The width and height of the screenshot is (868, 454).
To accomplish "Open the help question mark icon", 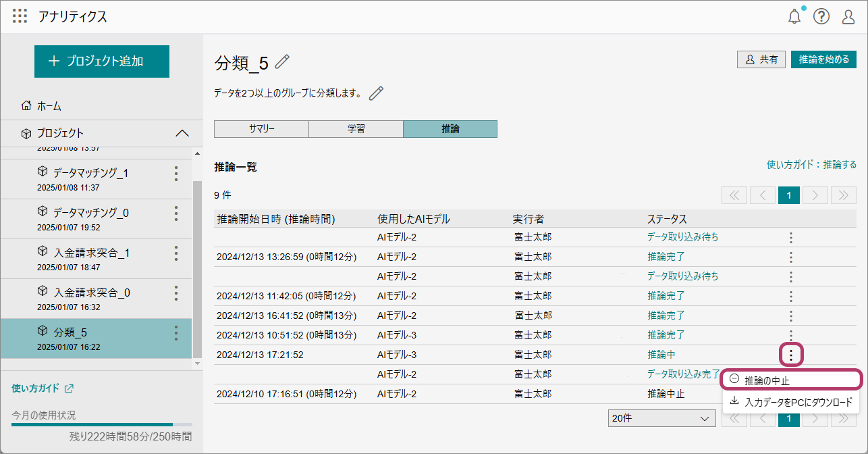I will click(821, 16).
